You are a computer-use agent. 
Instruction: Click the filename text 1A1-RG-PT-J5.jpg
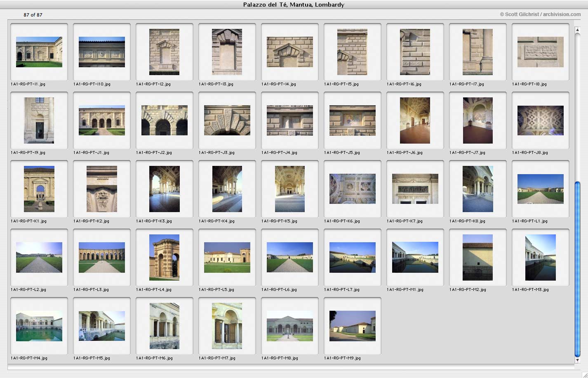tap(342, 153)
